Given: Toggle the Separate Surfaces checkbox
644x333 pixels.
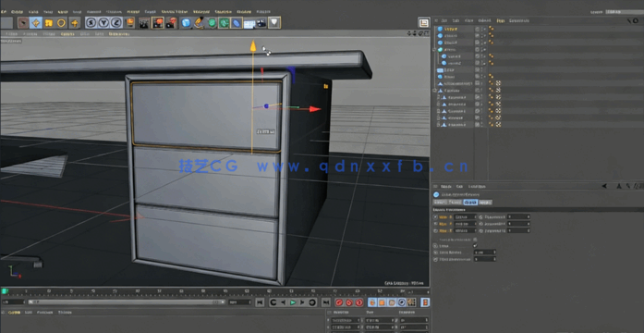Looking at the screenshot, I should click(475, 240).
